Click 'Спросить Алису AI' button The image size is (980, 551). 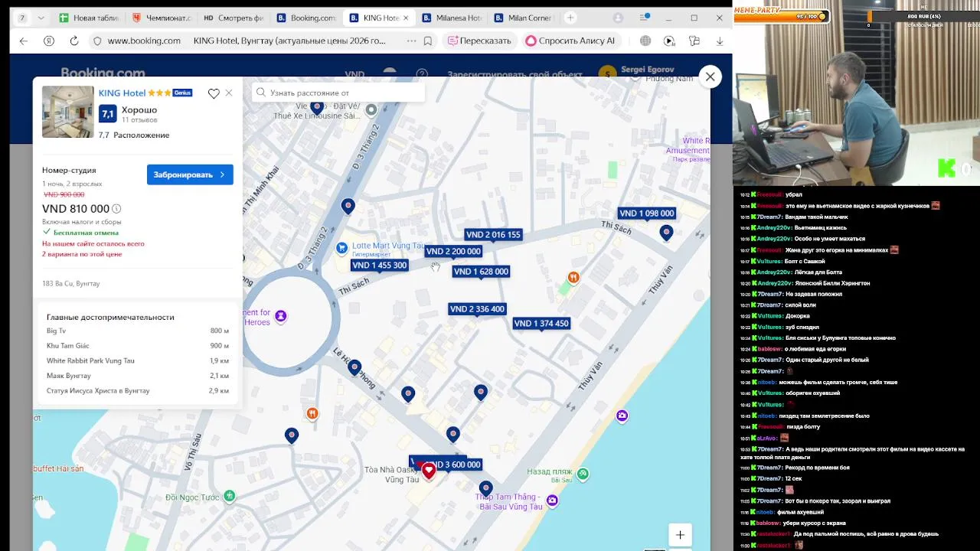[570, 41]
